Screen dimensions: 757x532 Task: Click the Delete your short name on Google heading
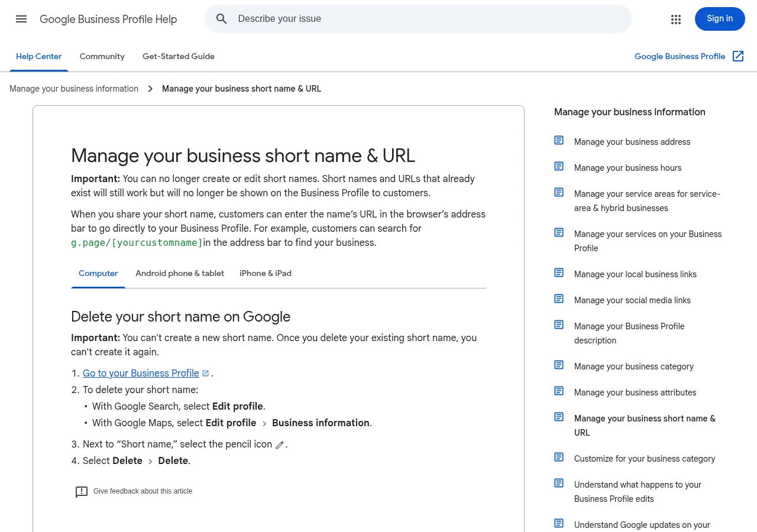click(180, 317)
